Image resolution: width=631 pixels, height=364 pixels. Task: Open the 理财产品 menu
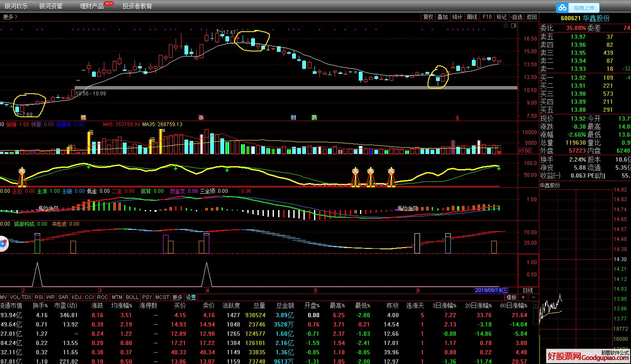[92, 6]
